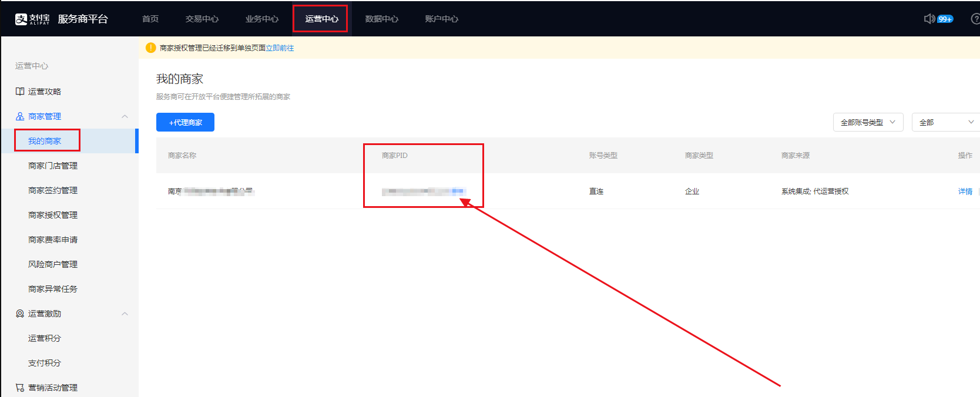Click the 营销活动管理 icon
The image size is (980, 397).
click(20, 388)
